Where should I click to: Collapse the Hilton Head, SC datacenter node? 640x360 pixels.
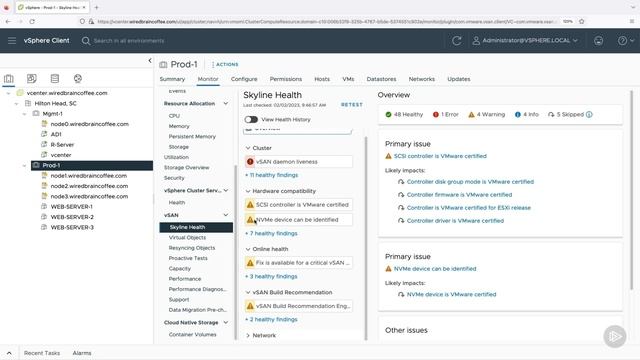[16, 104]
